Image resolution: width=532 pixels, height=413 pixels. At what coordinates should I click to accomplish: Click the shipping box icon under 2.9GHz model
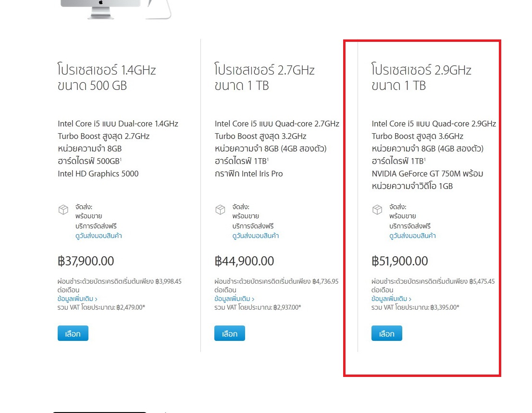[377, 210]
